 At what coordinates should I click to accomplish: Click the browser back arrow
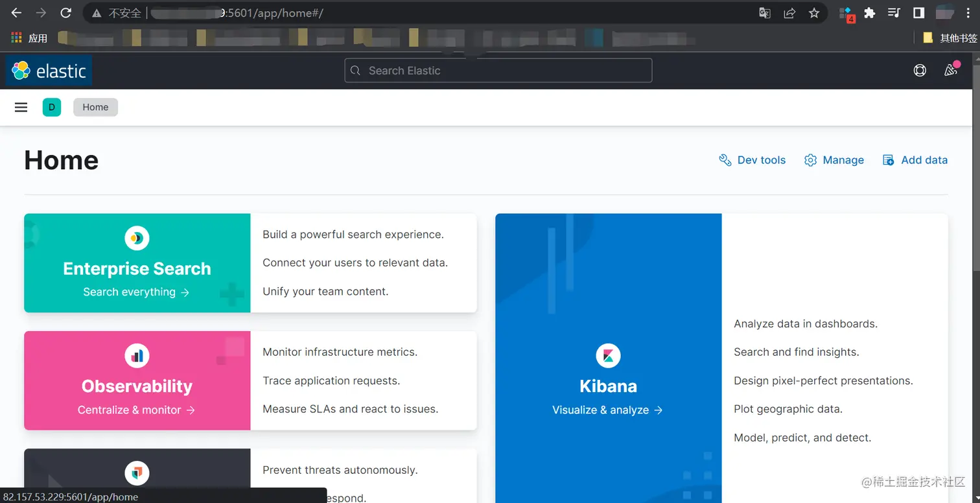pos(16,13)
